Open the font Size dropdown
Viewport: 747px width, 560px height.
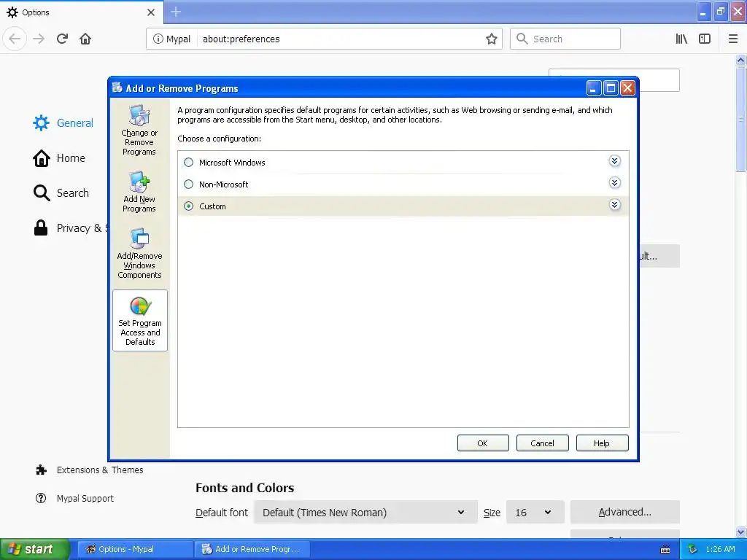click(x=535, y=513)
